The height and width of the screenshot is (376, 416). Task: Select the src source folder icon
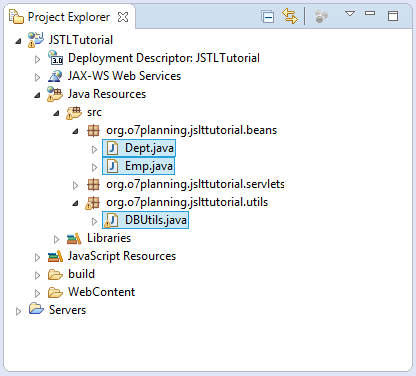click(x=74, y=113)
